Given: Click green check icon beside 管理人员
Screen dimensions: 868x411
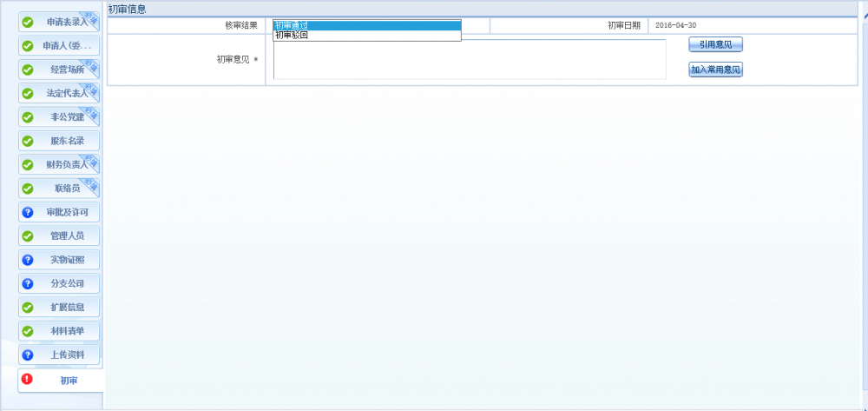Looking at the screenshot, I should click(x=27, y=235).
